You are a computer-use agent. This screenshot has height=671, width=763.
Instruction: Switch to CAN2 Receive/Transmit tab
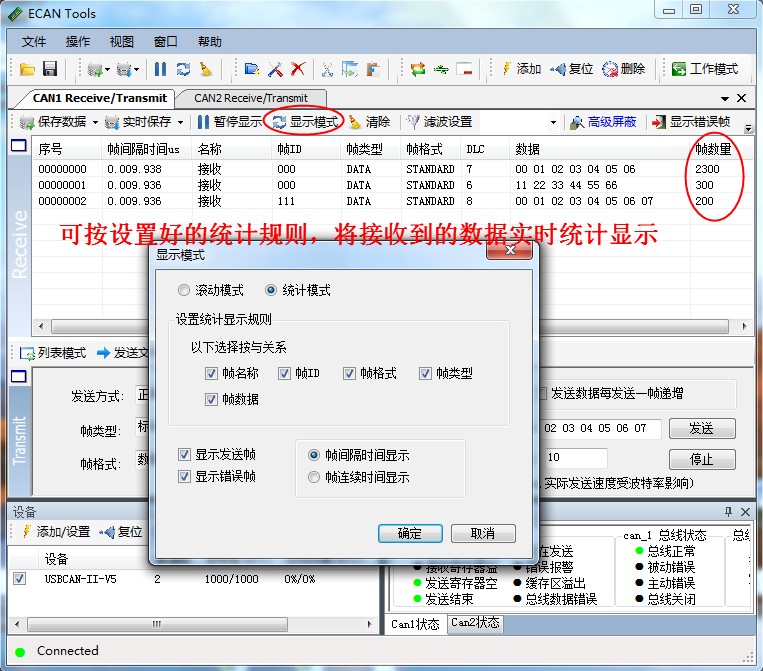point(251,98)
